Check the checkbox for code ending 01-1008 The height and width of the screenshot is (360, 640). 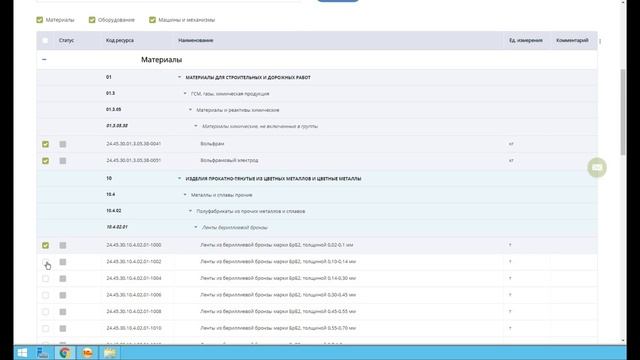click(x=45, y=312)
